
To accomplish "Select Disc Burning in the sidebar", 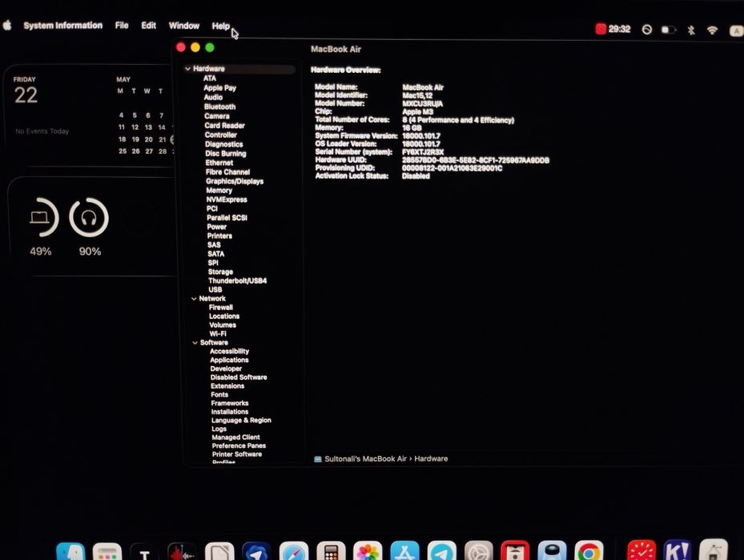I will 225,154.
